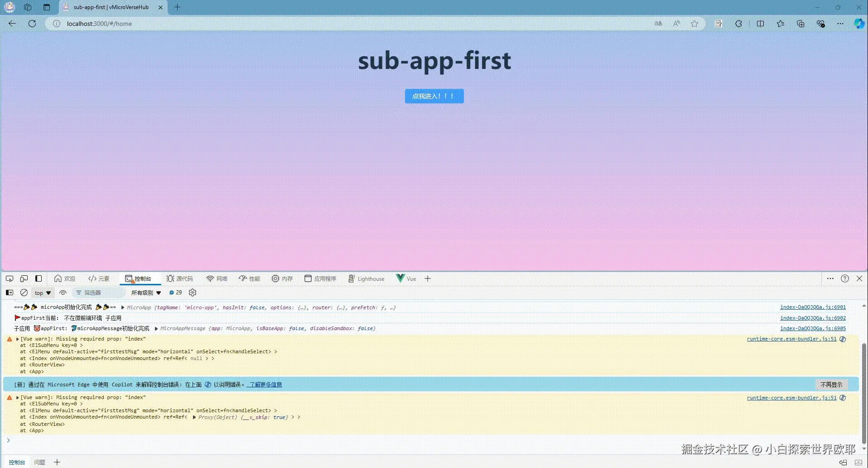The width and height of the screenshot is (868, 468).
Task: Click the 点我进入！！！ blue button
Action: (x=434, y=96)
